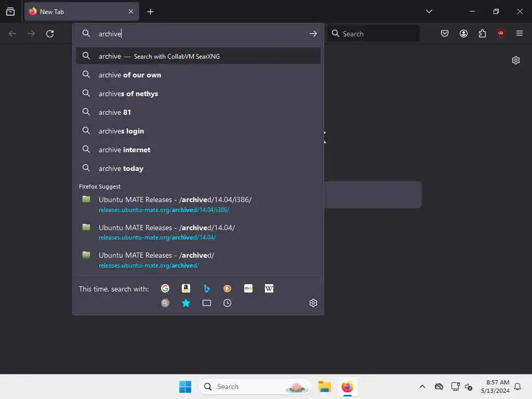
Task: Search in Bookmarks star icon
Action: (x=186, y=303)
